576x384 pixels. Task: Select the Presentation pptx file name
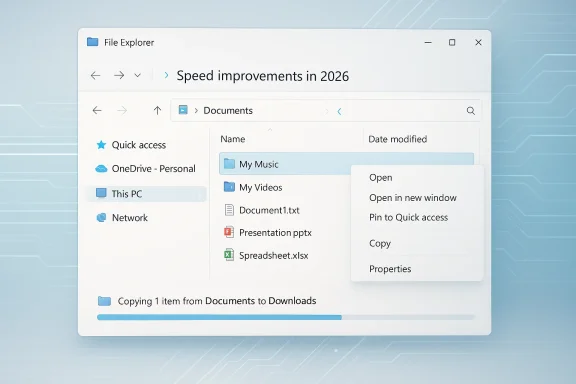[276, 233]
